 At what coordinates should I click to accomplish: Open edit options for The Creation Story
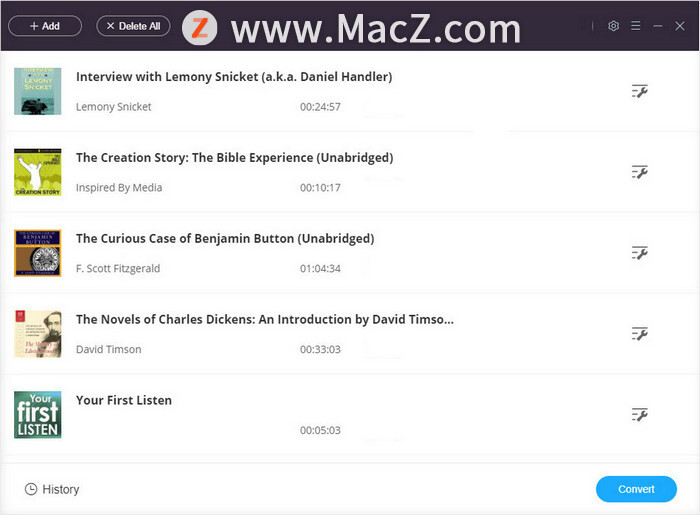click(639, 172)
